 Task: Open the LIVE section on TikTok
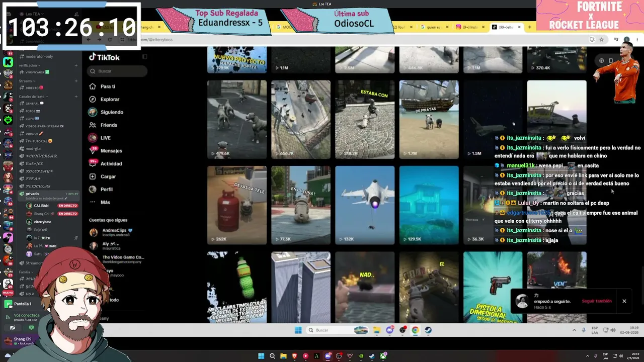[100, 138]
